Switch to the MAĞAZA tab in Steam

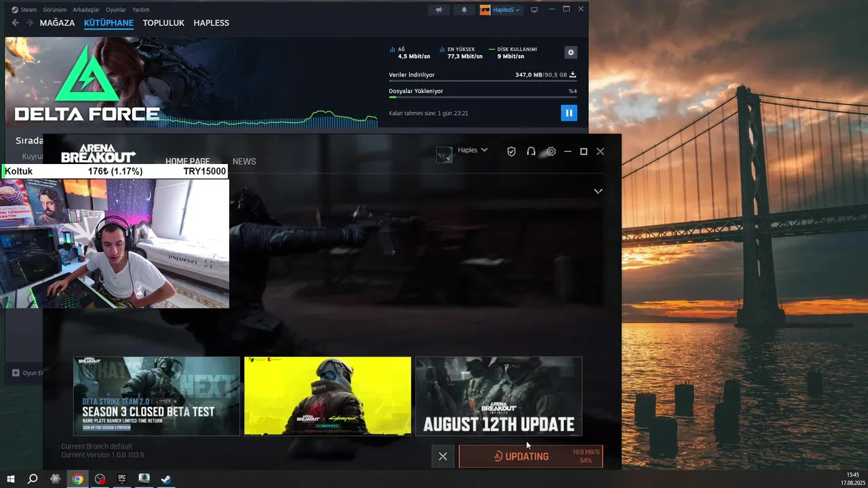coord(57,23)
